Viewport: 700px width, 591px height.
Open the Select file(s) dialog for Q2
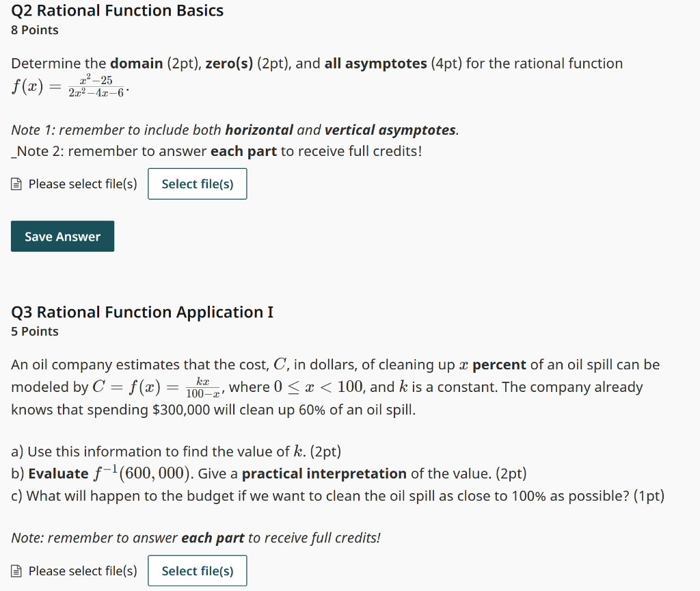[197, 183]
